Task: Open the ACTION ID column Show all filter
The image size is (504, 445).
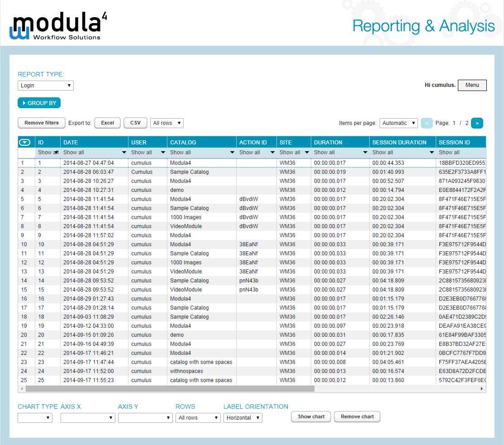Action: pos(257,153)
